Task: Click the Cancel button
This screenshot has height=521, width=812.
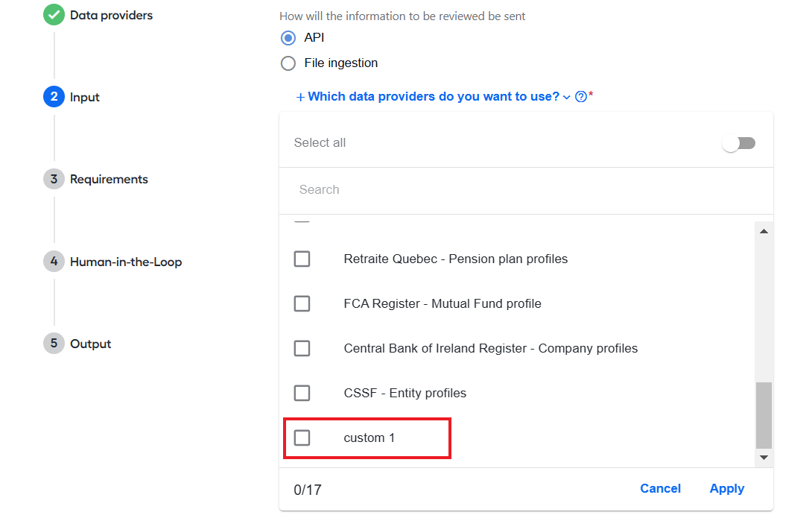Action: (x=660, y=488)
